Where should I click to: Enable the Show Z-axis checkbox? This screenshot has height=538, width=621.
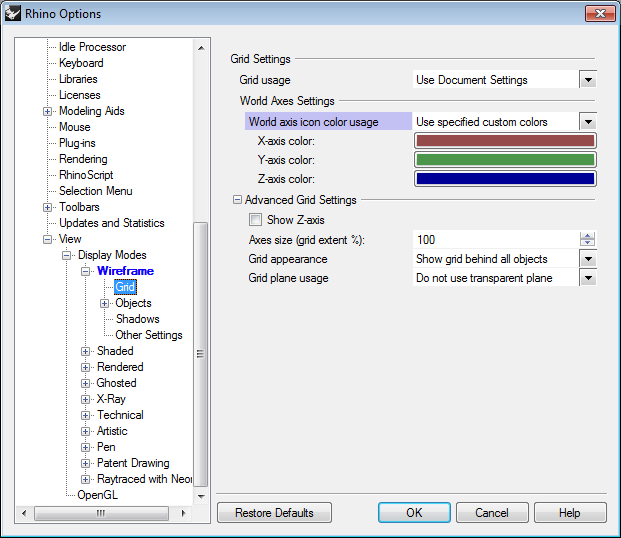tap(255, 219)
